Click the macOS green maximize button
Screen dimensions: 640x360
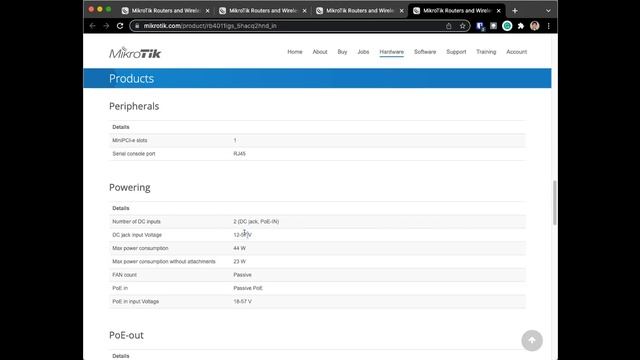pos(108,9)
